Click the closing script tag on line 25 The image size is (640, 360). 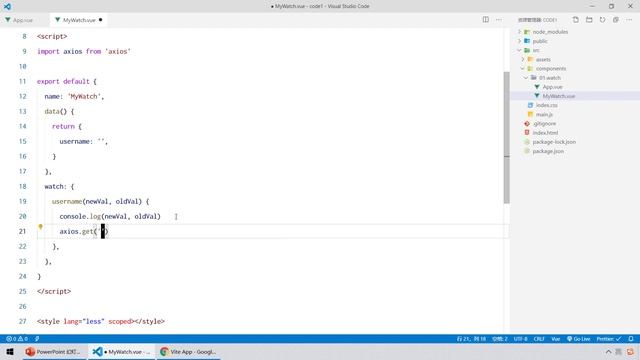54,291
